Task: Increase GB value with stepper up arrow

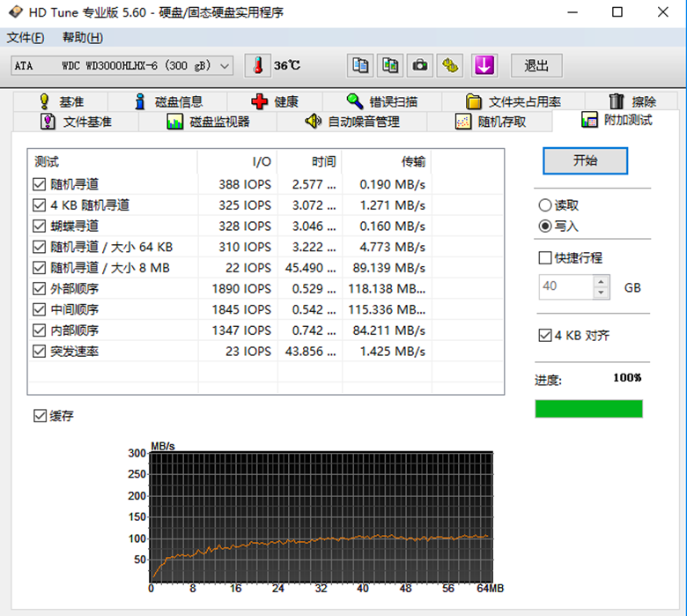Action: click(601, 281)
